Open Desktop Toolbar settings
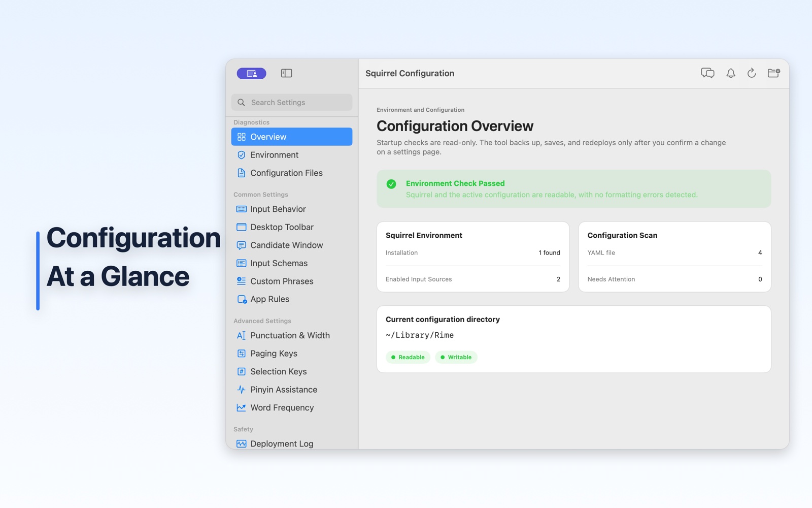The height and width of the screenshot is (508, 812). [x=292, y=227]
